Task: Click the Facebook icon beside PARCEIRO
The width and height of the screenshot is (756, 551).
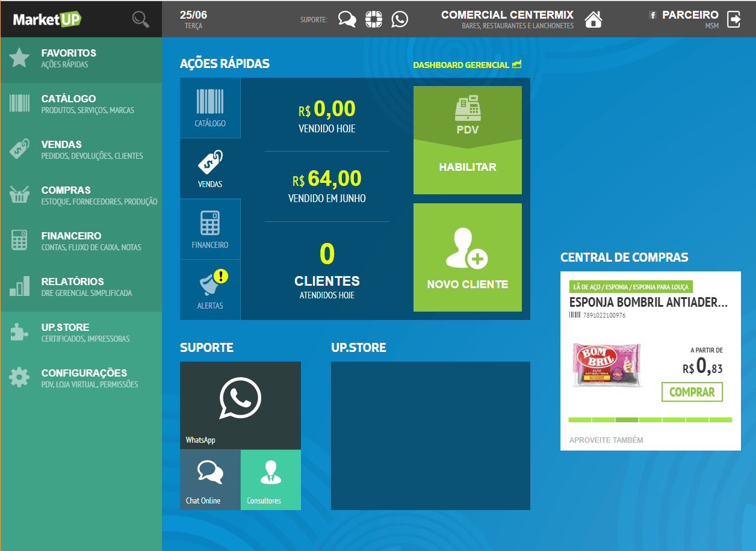Action: pyautogui.click(x=652, y=15)
